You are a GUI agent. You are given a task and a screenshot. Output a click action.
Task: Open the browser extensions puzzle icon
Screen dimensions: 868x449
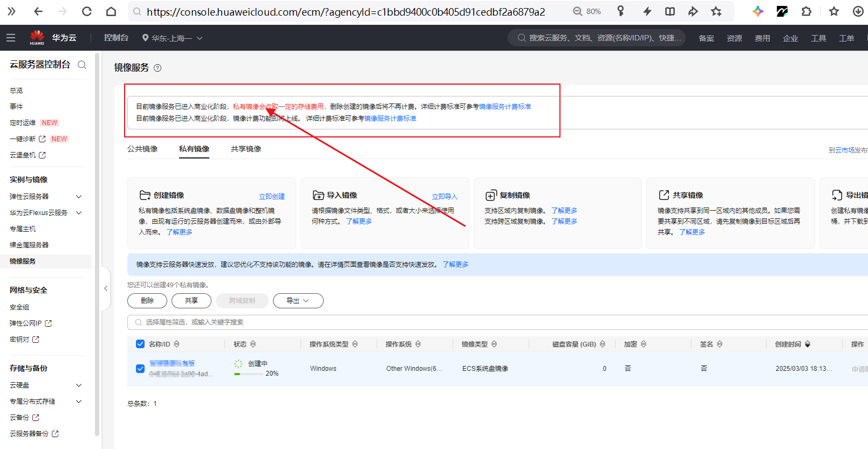click(807, 11)
